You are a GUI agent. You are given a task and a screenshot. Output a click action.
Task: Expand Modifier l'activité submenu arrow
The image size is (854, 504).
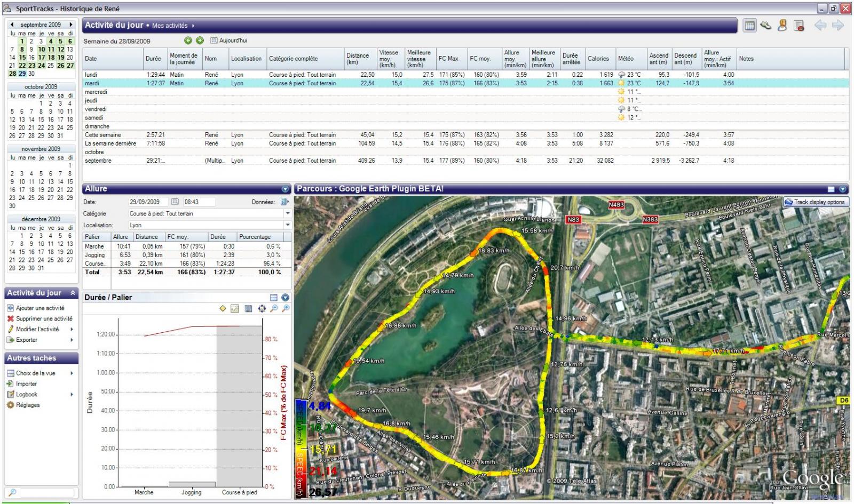[x=72, y=329]
